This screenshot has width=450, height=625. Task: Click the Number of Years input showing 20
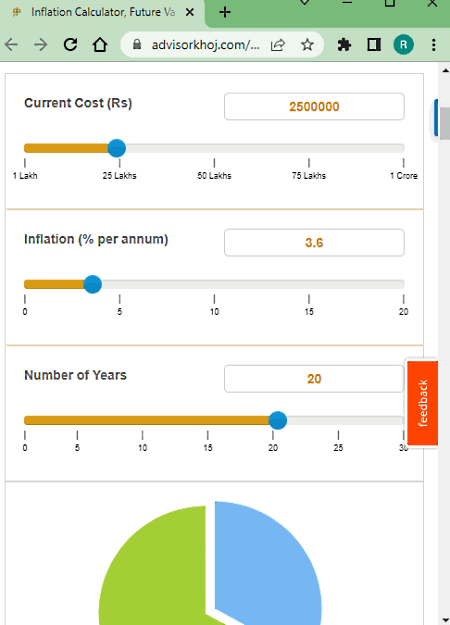[x=314, y=379]
